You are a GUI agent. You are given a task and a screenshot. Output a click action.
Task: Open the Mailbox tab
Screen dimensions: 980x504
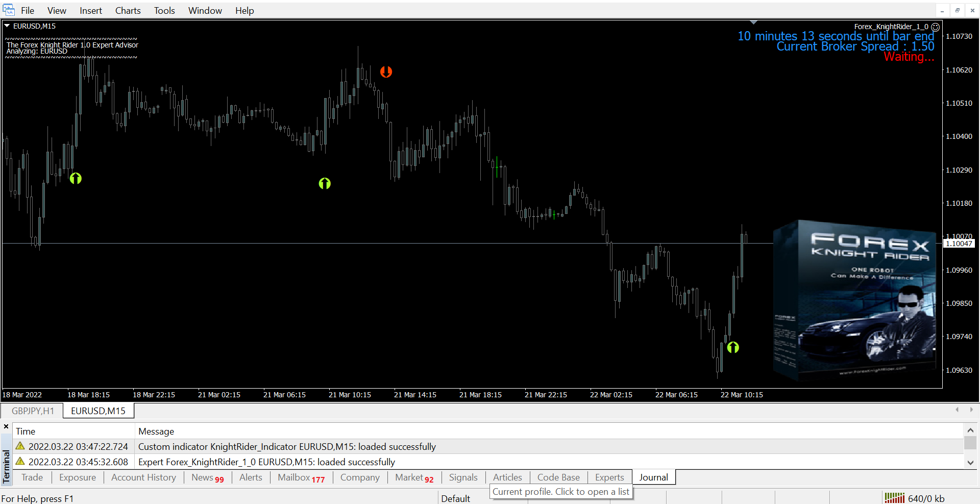tap(301, 477)
